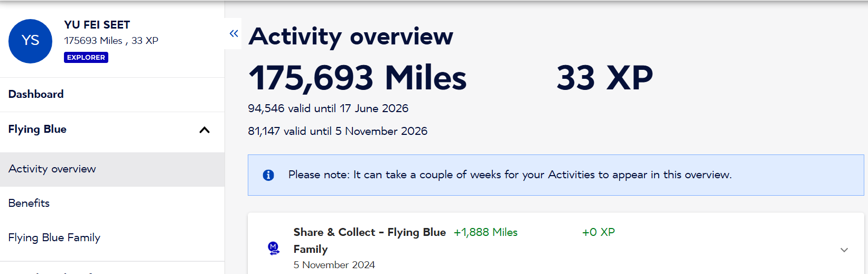Collapse the sidebar with the double-chevron icon
This screenshot has height=274, width=868.
[234, 34]
